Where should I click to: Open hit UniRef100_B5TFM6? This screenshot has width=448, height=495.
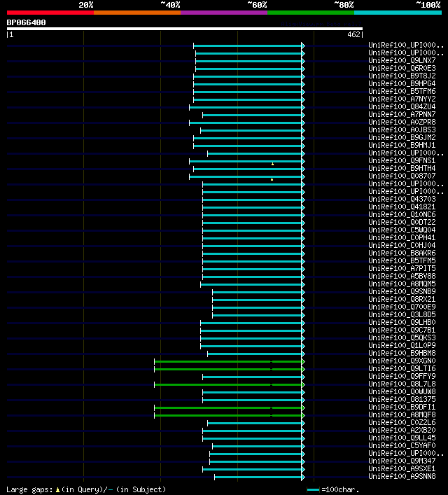click(402, 91)
